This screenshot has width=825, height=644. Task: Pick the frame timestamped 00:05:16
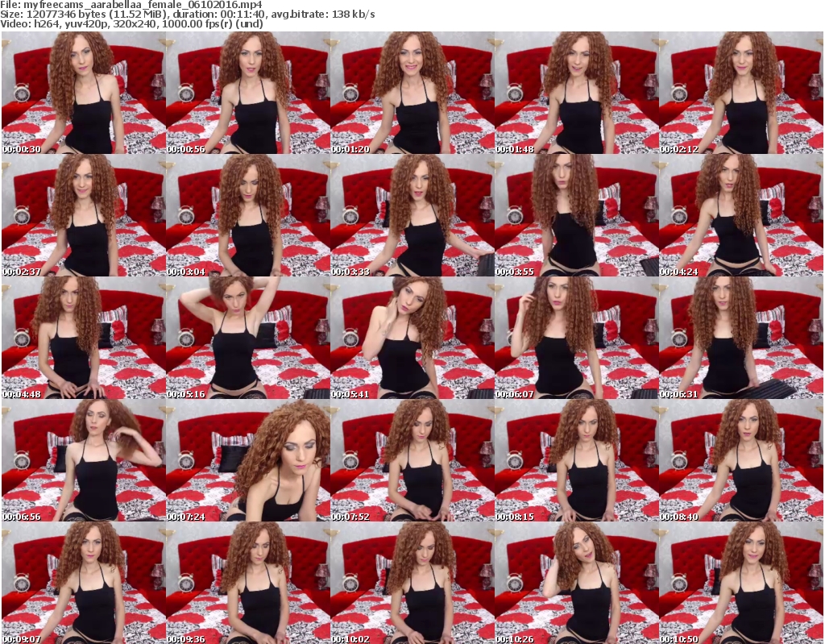(248, 338)
